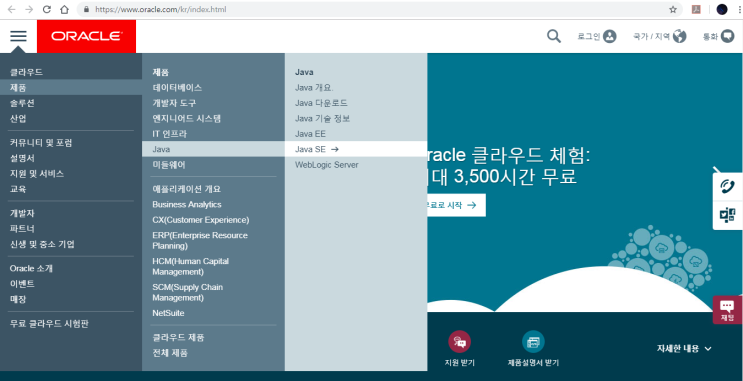Click the product documentation icon
The image size is (743, 381).
pos(533,342)
